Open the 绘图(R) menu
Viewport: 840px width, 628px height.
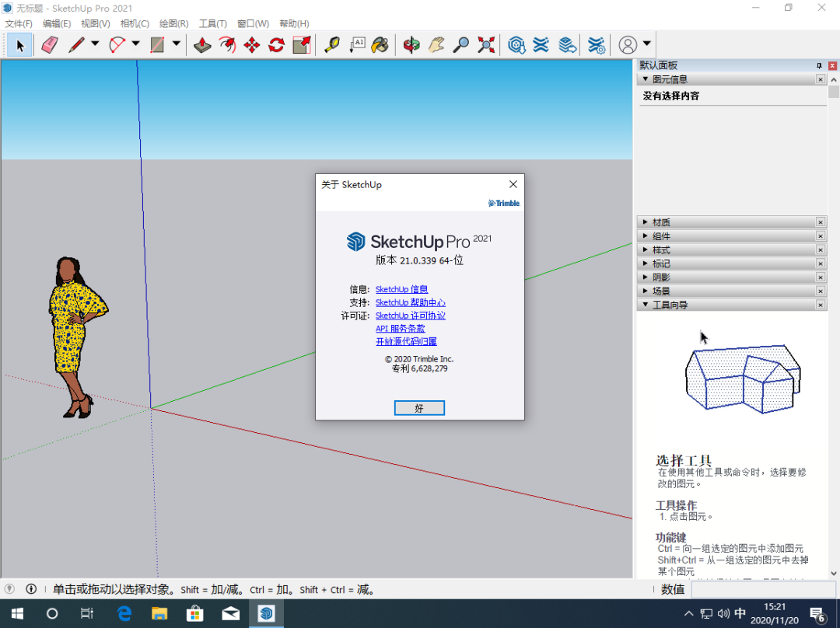point(174,23)
